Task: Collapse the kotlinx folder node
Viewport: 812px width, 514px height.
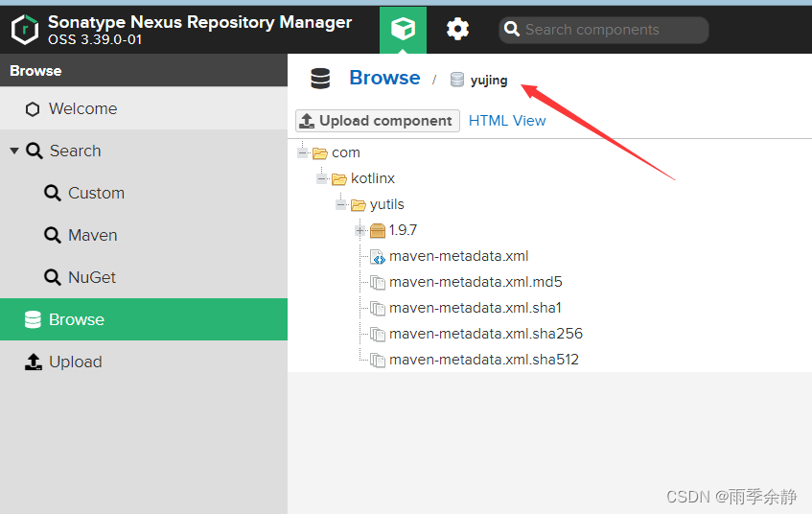Action: coord(321,178)
